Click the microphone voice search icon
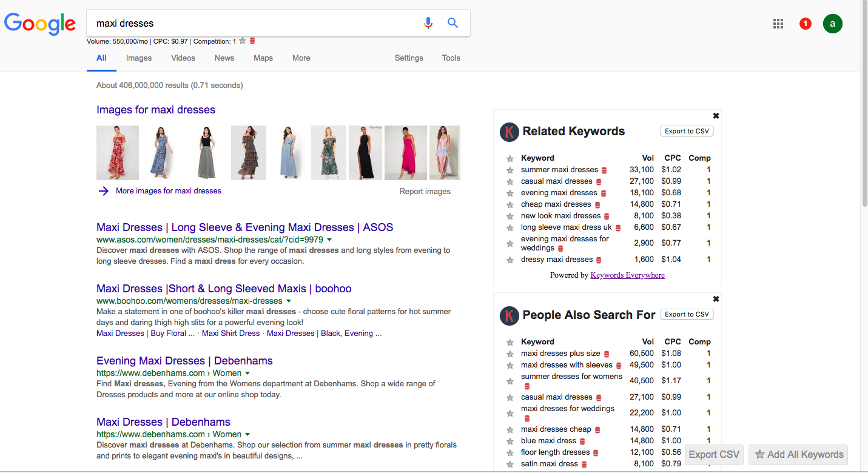Image resolution: width=868 pixels, height=473 pixels. click(428, 23)
